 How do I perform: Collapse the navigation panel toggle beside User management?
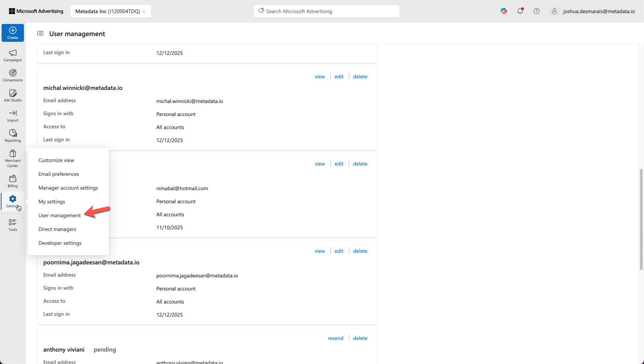(x=40, y=34)
